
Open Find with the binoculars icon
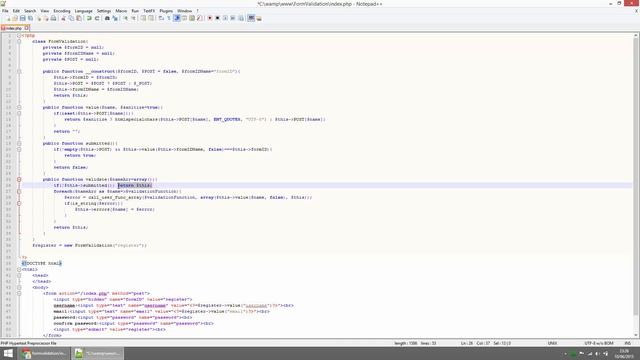click(107, 18)
